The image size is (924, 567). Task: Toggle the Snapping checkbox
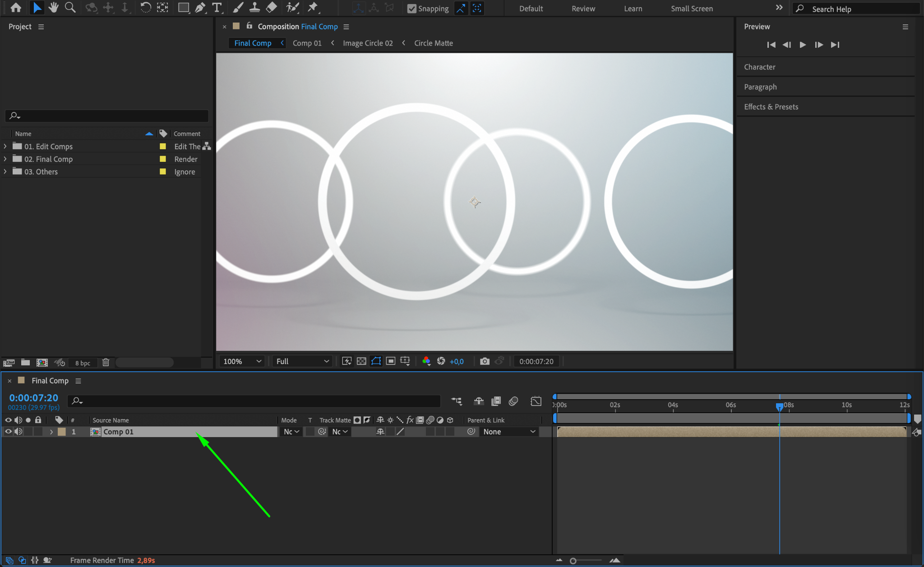coord(411,9)
